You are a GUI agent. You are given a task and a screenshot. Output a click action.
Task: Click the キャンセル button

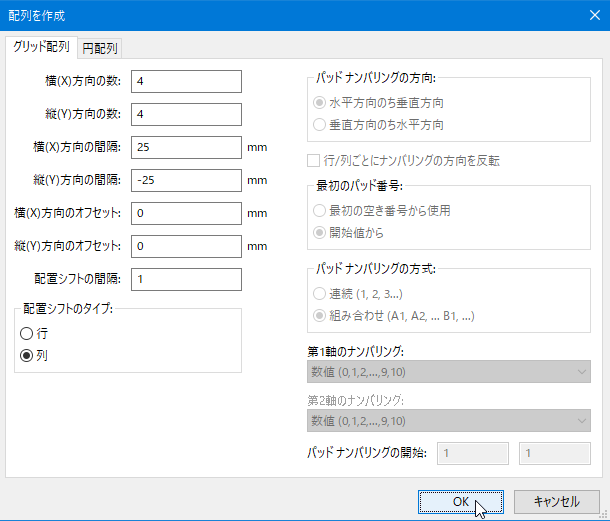pos(557,502)
